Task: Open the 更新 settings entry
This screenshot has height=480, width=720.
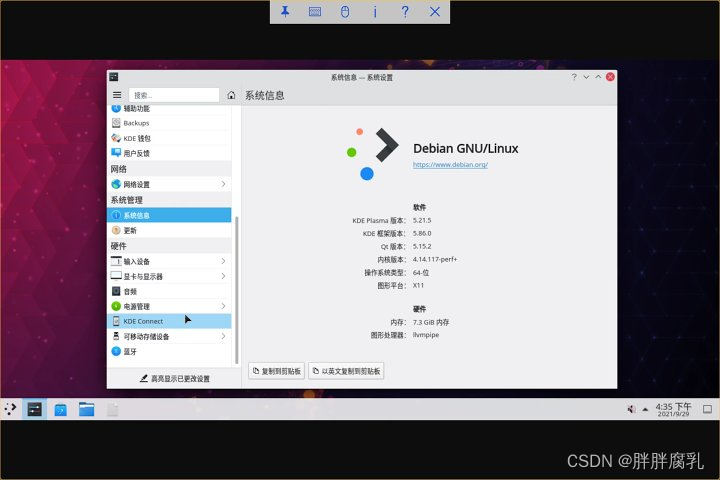Action: (169, 230)
